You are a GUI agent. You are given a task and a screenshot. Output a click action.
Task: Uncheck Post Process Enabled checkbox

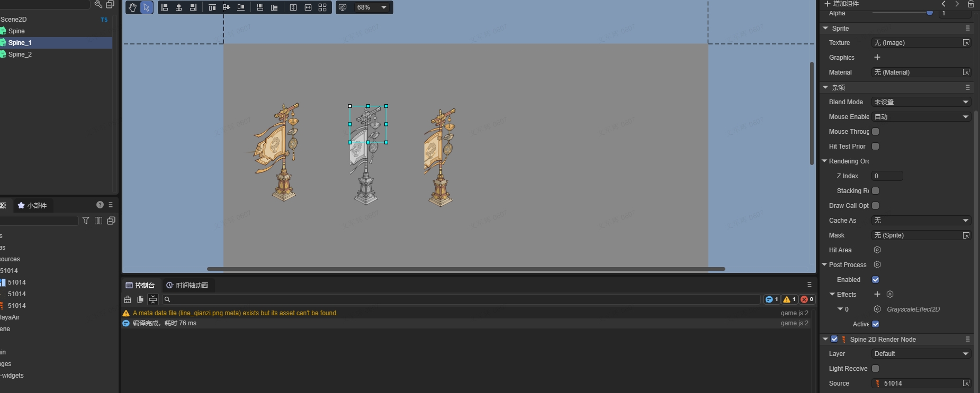tap(876, 280)
